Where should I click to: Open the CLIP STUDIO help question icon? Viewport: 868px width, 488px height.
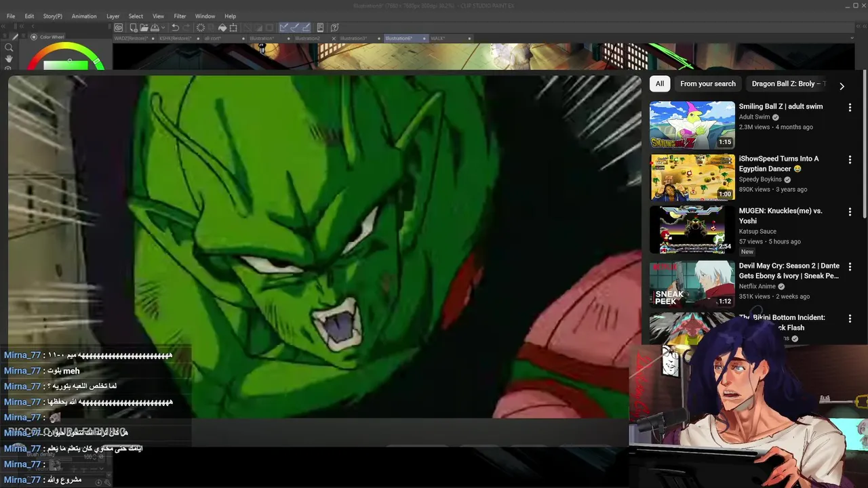coord(334,28)
